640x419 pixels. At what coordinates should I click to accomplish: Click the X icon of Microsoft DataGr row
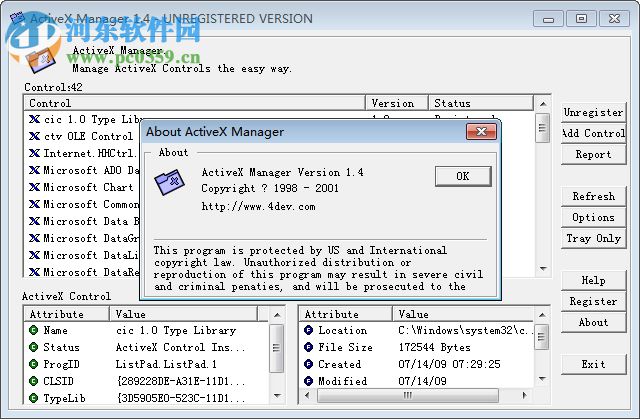point(35,238)
